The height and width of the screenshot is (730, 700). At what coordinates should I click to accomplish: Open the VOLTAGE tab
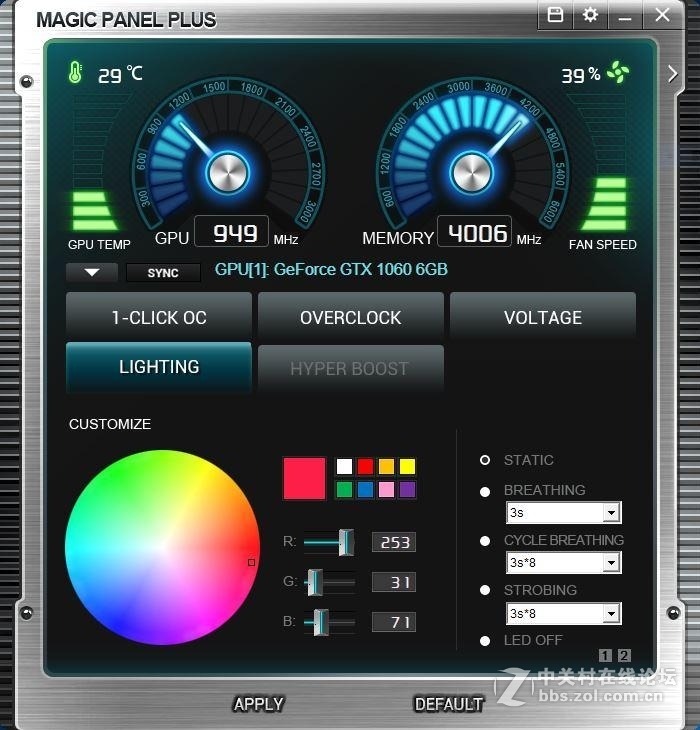(x=543, y=317)
